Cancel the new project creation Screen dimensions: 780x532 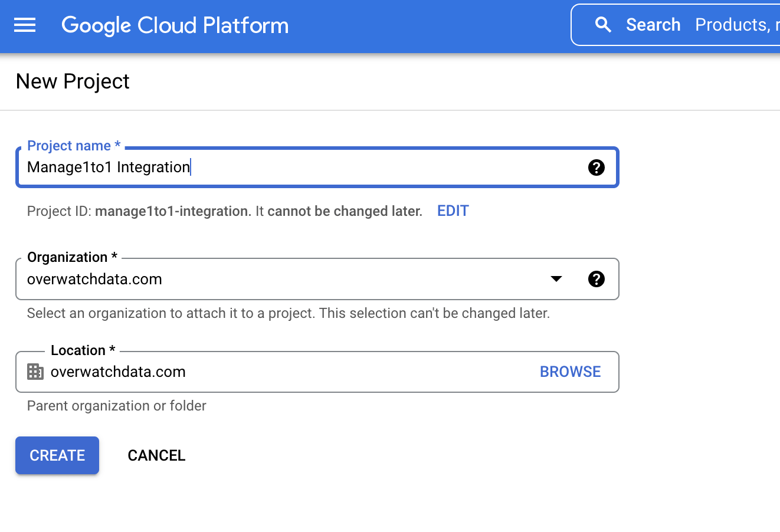[x=156, y=455]
